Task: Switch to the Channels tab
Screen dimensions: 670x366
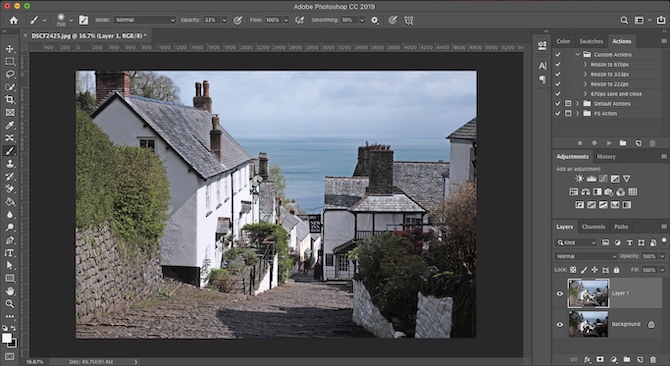Action: click(x=594, y=227)
